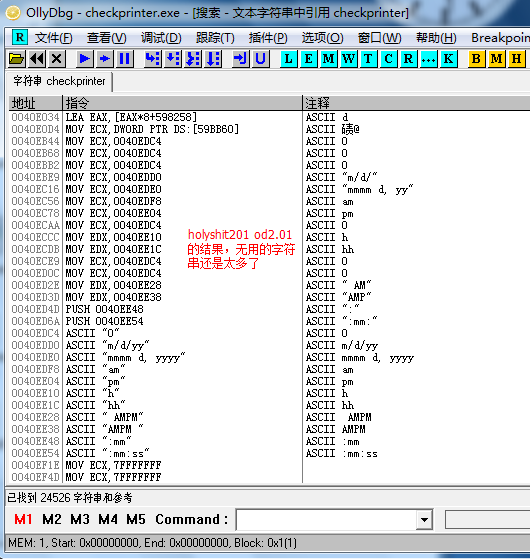This screenshot has width=530, height=559.
Task: Open Run trace with dots button
Action: coord(428,58)
